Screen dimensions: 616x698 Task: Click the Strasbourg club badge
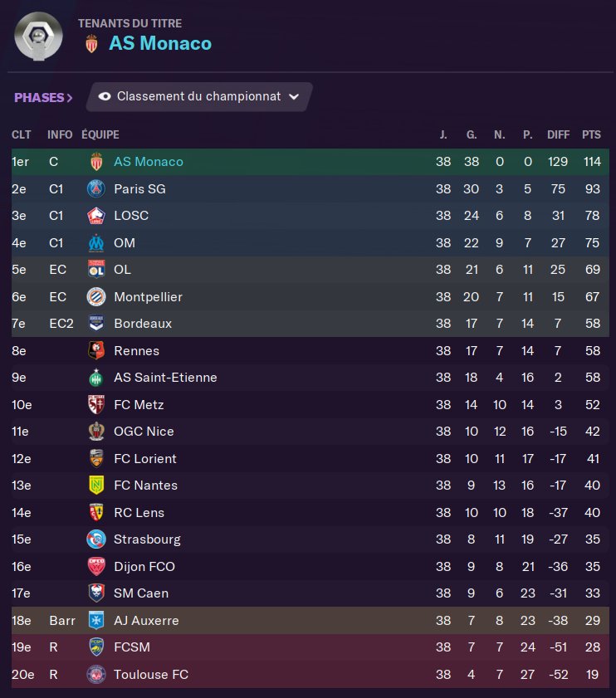[x=96, y=539]
